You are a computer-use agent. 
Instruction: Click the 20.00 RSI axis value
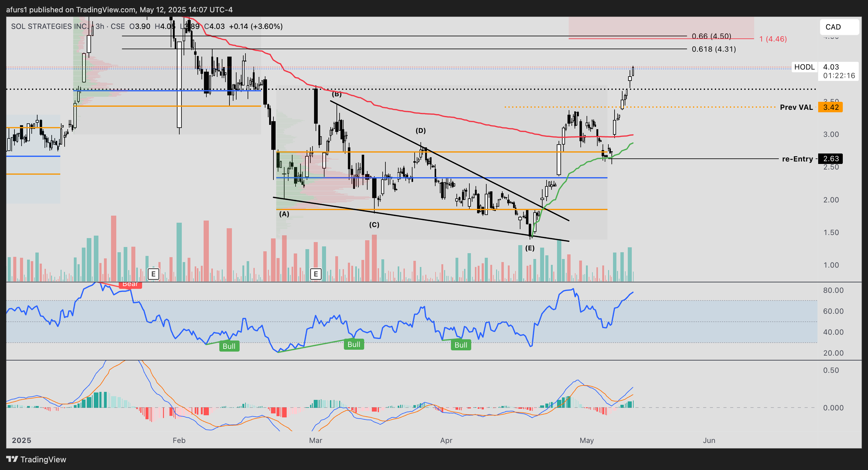pos(833,353)
